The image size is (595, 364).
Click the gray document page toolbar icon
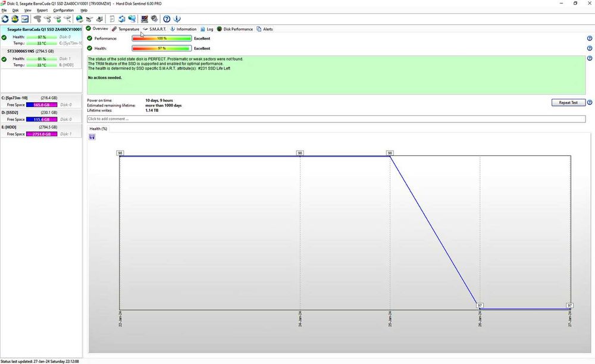pos(112,18)
